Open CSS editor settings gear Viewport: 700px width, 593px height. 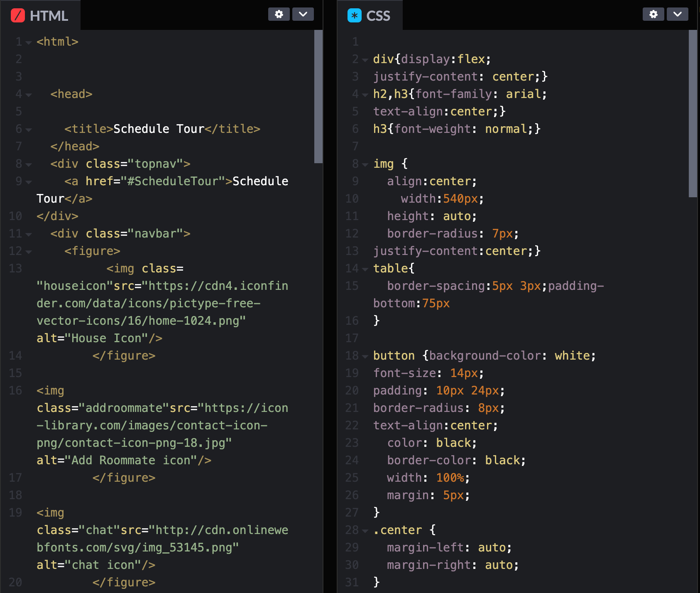click(x=653, y=14)
